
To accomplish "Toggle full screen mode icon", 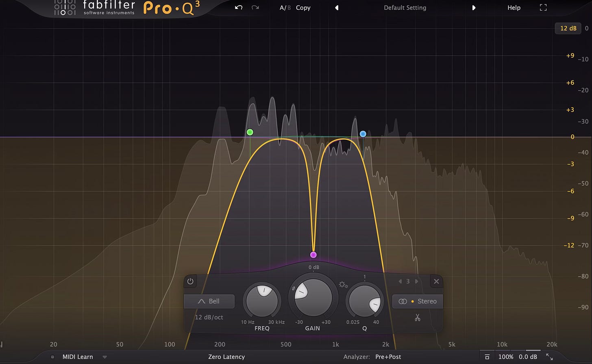I will 543,8.
